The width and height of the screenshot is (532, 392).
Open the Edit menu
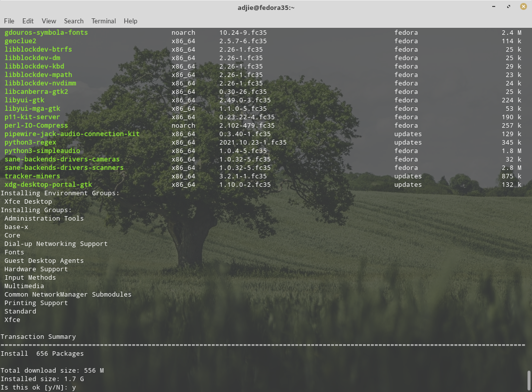(x=28, y=21)
